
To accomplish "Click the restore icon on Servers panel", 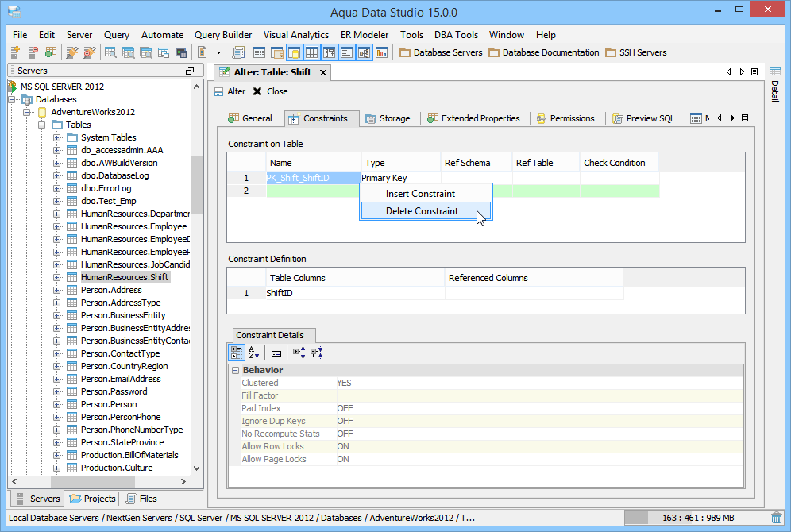I will pyautogui.click(x=189, y=71).
